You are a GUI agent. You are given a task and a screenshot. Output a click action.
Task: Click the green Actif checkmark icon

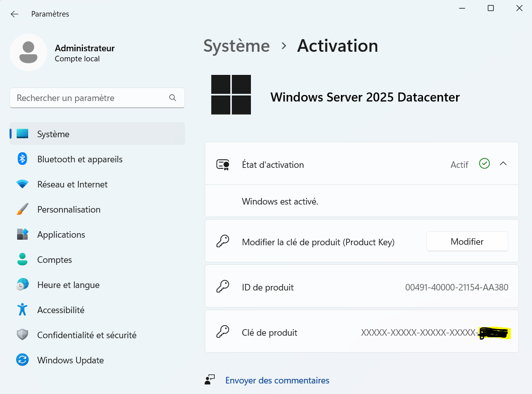coord(484,164)
